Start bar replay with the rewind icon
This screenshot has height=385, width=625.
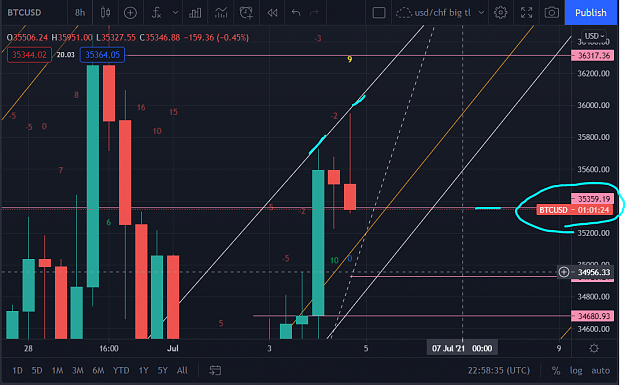(272, 13)
